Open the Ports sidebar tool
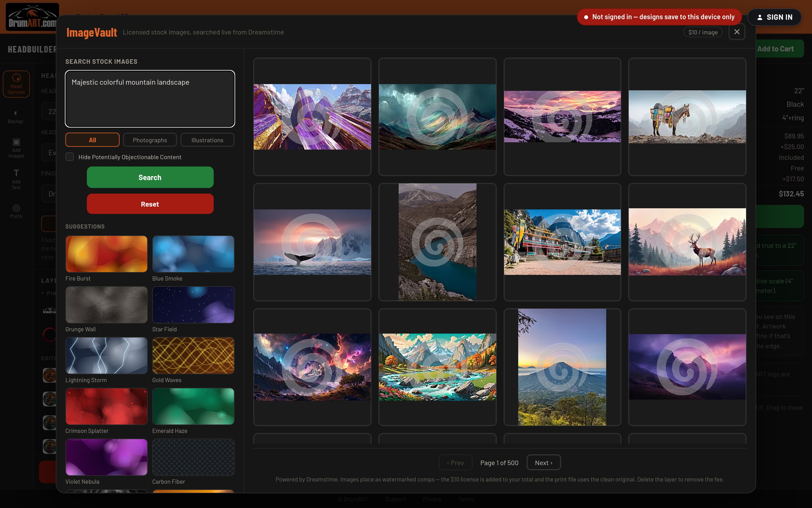812x508 pixels. point(16,211)
